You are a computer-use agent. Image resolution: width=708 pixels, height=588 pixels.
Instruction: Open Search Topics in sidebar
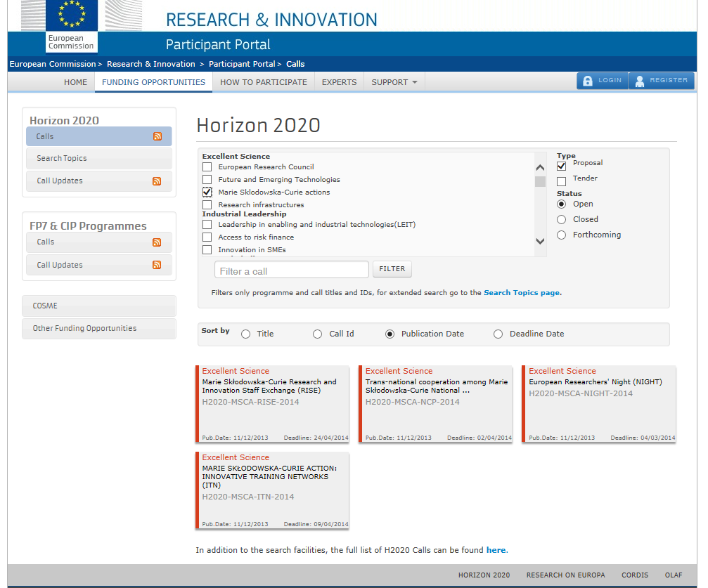[99, 158]
